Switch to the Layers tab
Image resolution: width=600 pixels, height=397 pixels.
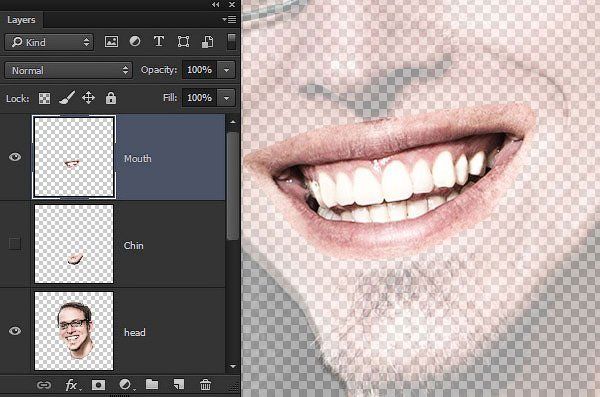21,20
